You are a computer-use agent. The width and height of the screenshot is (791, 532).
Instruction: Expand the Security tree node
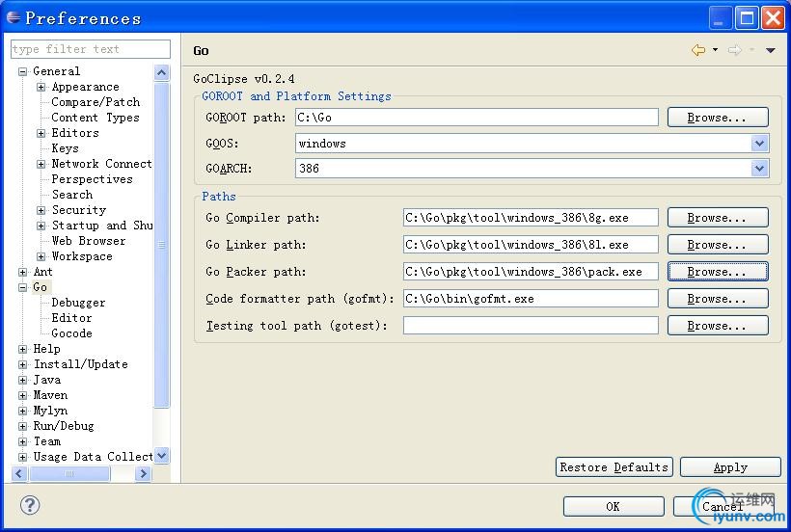[41, 210]
